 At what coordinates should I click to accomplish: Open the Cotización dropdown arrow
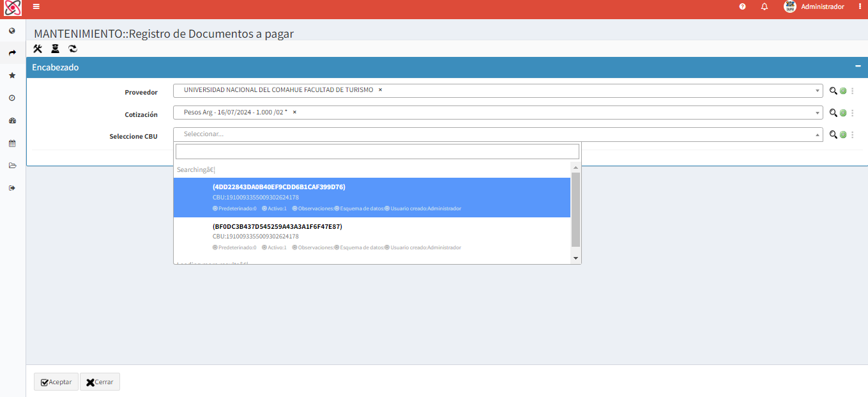[818, 113]
